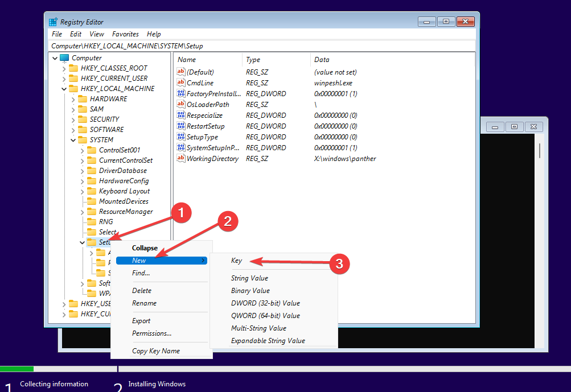Collapse the Setup key arrow

83,242
